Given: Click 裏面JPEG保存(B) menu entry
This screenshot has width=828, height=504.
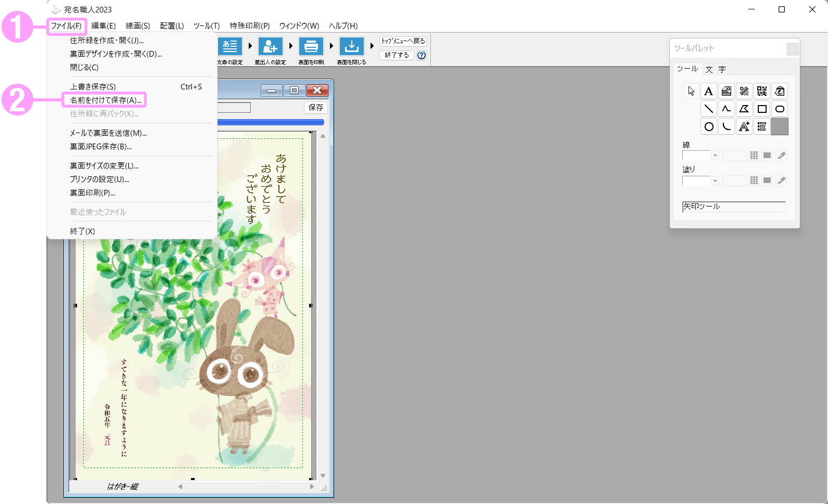Looking at the screenshot, I should point(101,147).
